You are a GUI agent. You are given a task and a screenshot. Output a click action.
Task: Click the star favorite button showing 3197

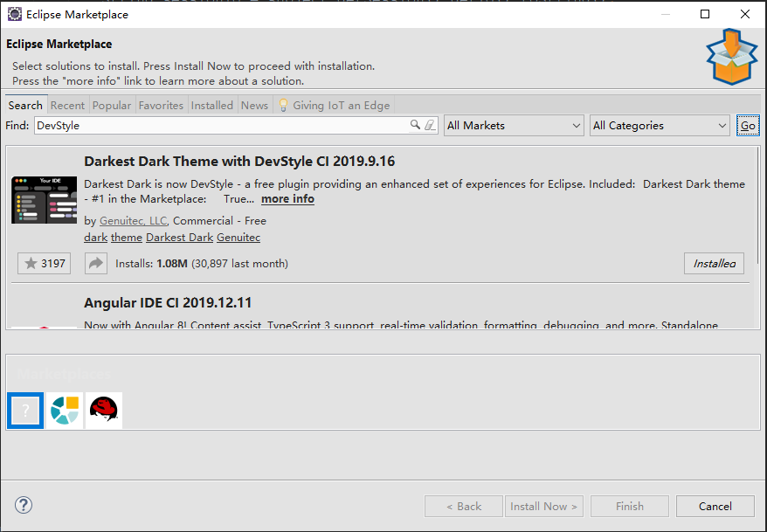coord(45,263)
